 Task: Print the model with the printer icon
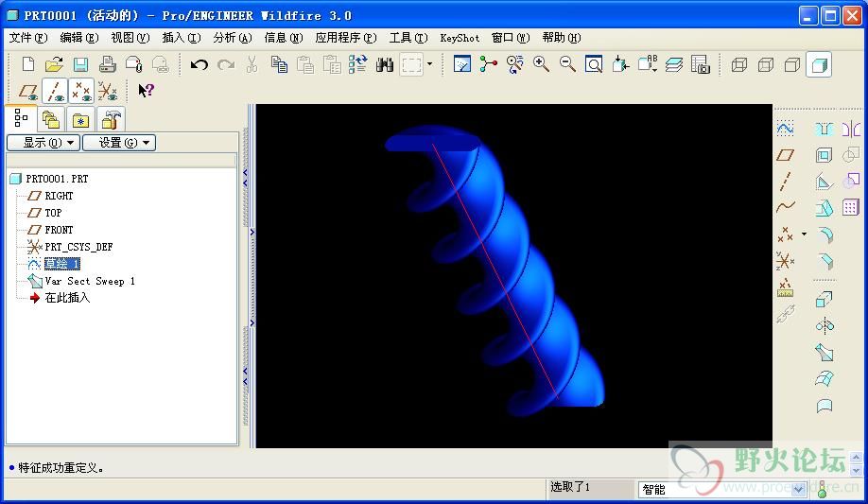click(108, 65)
